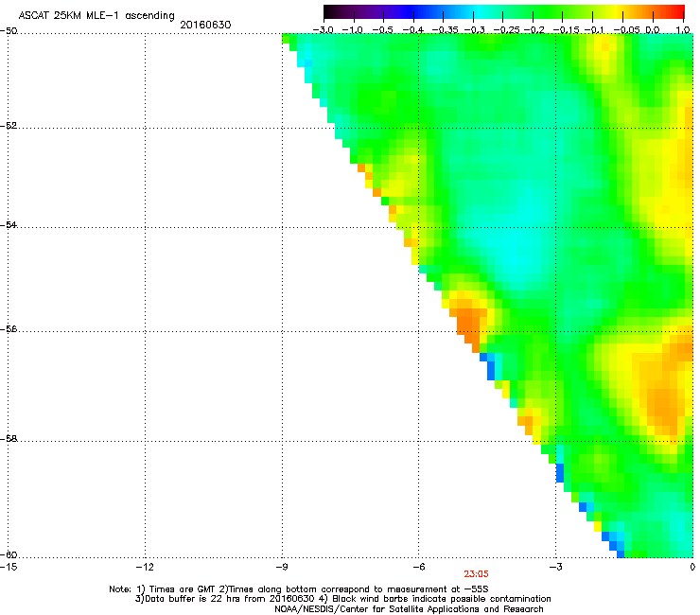Click the red 23:05 time label
Screen dimensions: 700x615
(x=476, y=574)
